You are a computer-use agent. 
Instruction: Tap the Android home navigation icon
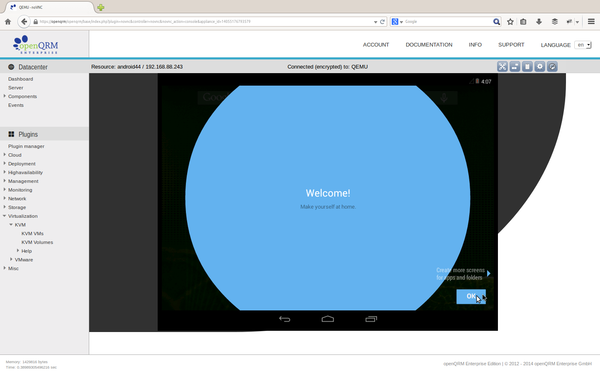(328, 319)
